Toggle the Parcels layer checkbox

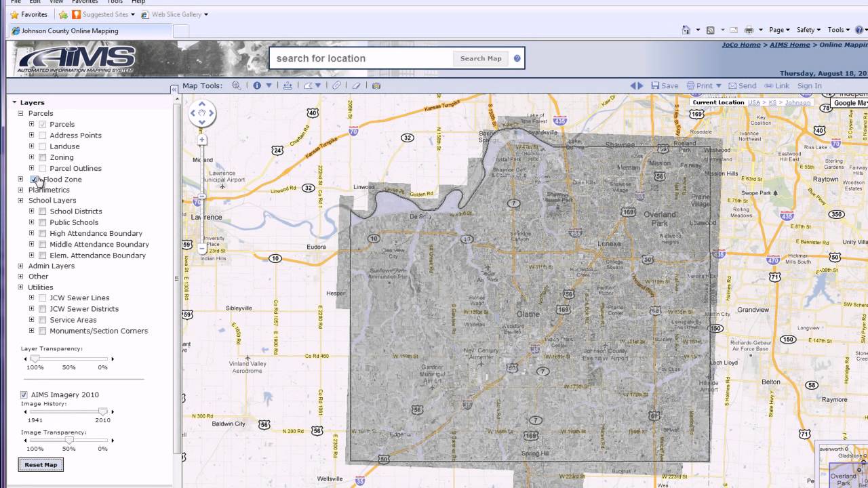(43, 125)
